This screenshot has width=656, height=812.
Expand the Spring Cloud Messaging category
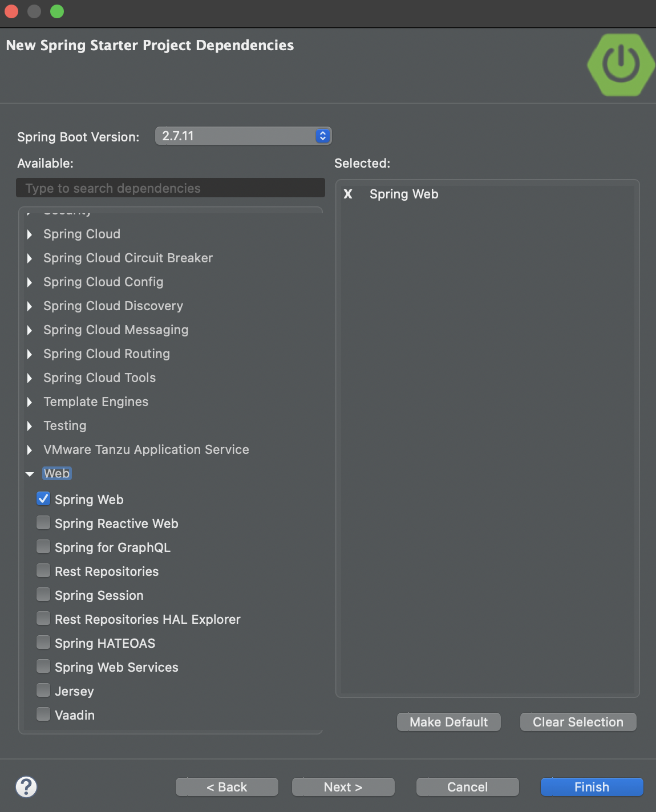pyautogui.click(x=30, y=330)
